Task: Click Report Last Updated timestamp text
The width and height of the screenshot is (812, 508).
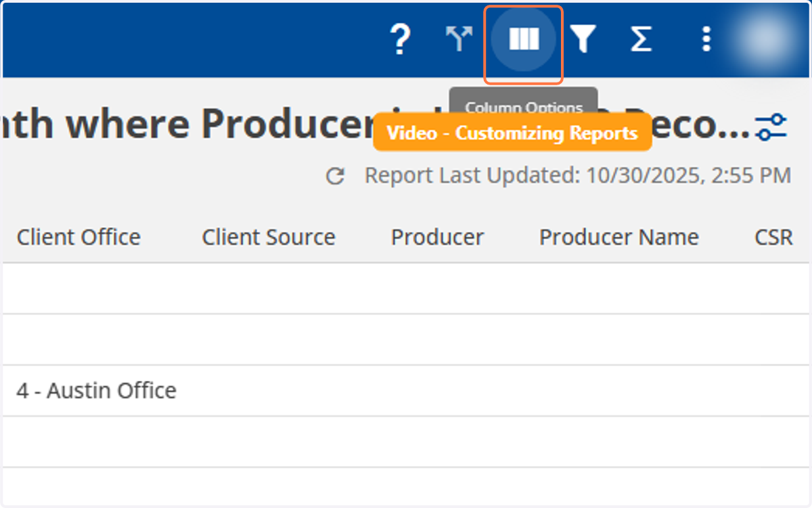Action: [578, 176]
